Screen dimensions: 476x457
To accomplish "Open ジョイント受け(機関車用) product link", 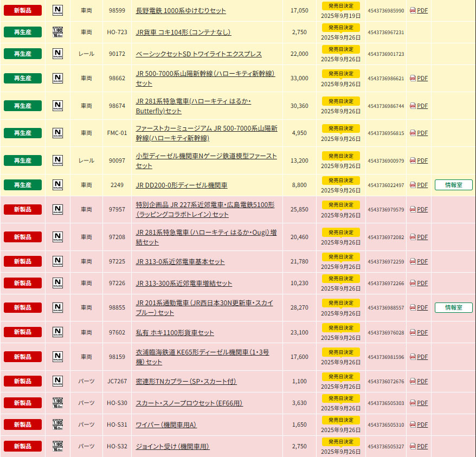I will click(x=172, y=447).
